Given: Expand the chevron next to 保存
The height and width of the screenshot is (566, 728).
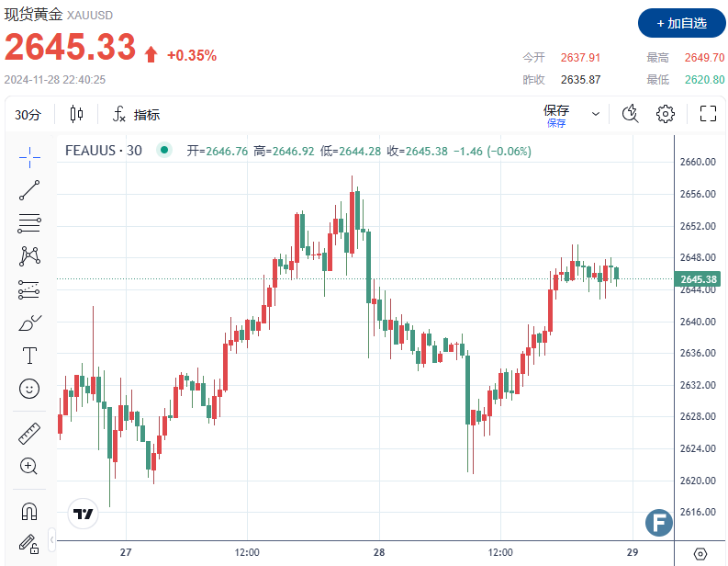Looking at the screenshot, I should [x=596, y=114].
